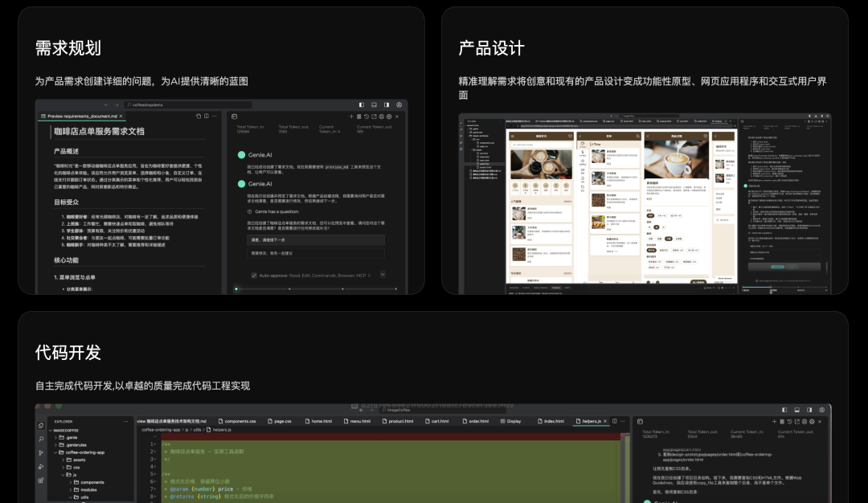Close Preview requirements_document.md tab
The width and height of the screenshot is (868, 503).
coord(121,117)
